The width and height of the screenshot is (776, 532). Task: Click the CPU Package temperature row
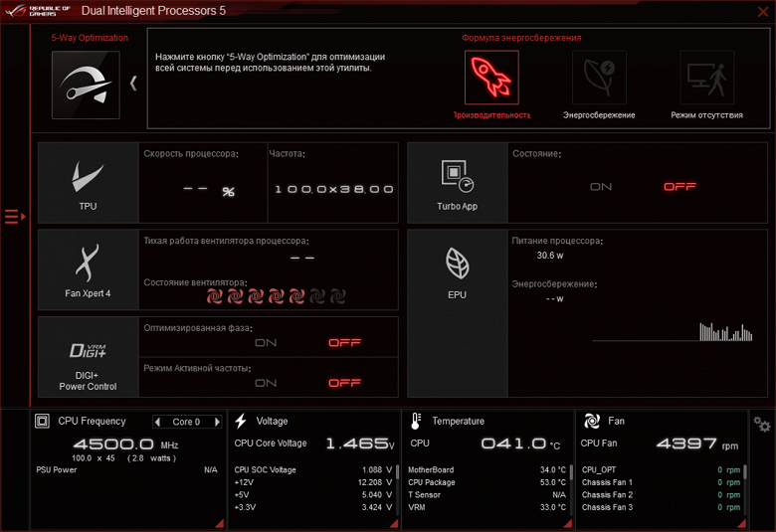[486, 482]
